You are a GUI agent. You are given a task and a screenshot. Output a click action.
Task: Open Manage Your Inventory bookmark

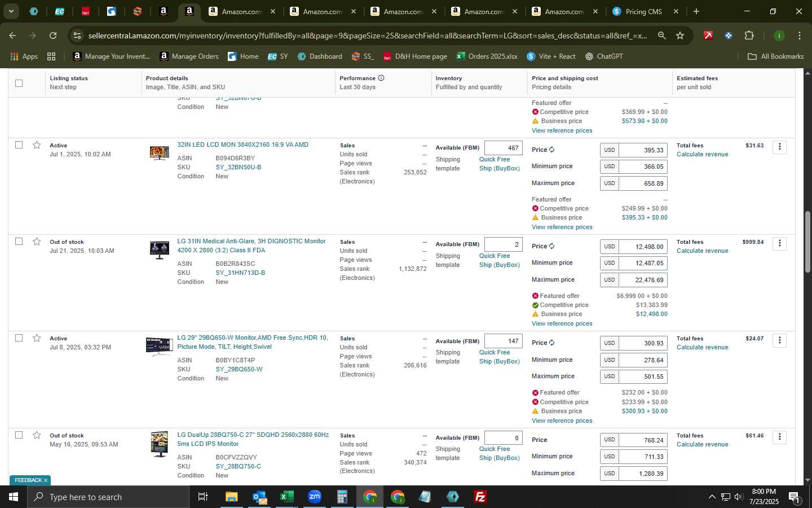(112, 56)
